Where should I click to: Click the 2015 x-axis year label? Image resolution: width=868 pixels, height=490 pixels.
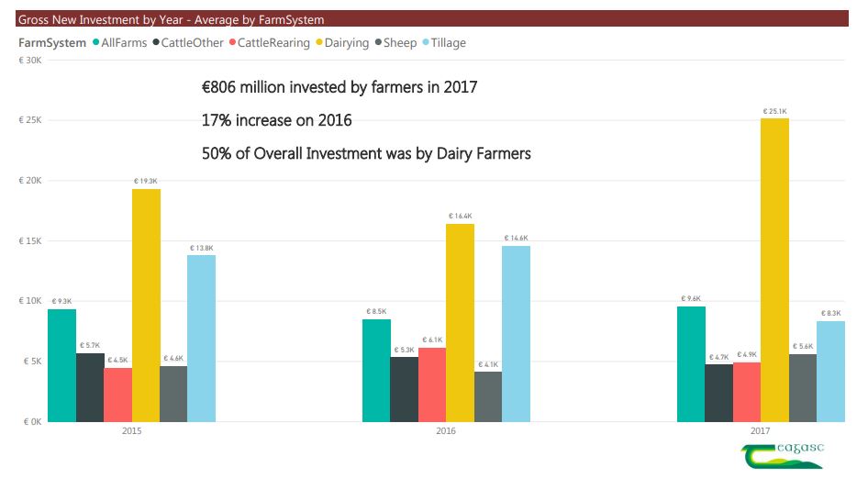[x=132, y=430]
